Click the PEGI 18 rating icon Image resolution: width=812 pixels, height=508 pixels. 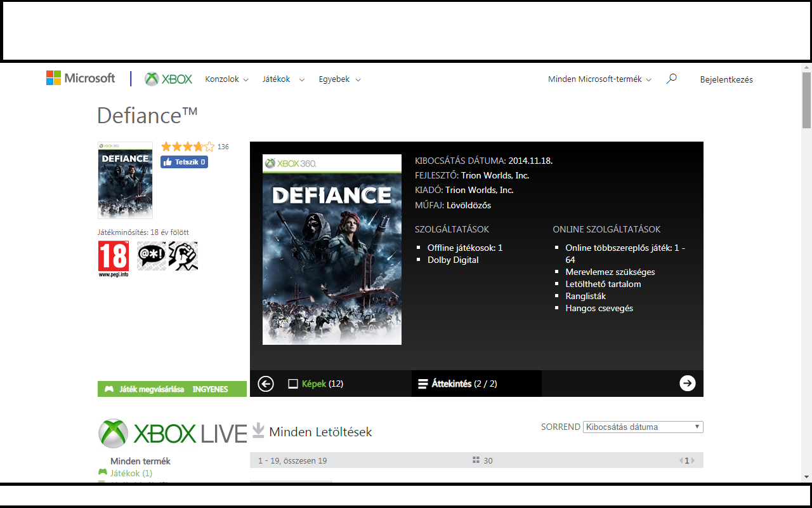click(114, 259)
